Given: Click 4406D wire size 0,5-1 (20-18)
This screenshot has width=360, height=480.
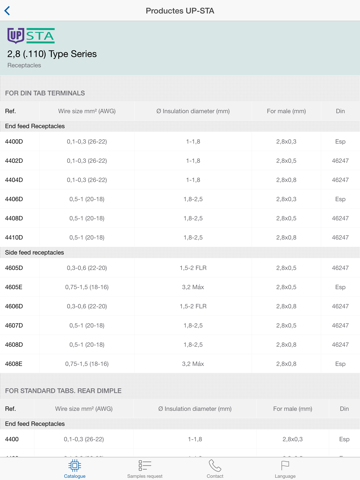Looking at the screenshot, I should pos(87,199).
